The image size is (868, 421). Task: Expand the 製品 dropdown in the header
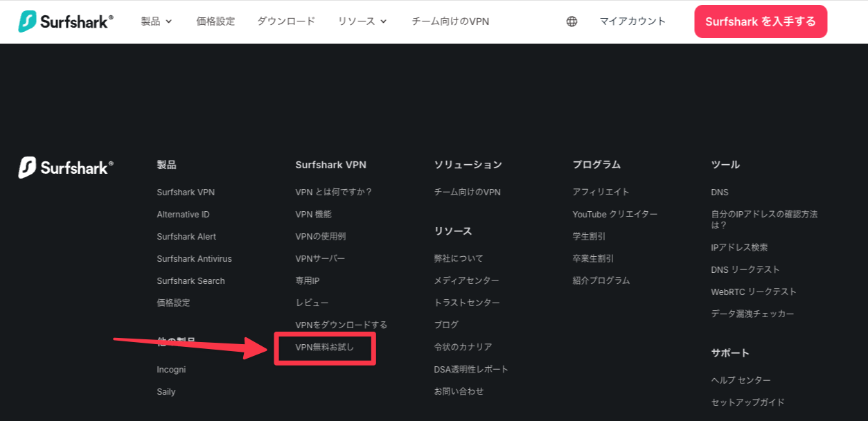click(x=157, y=21)
